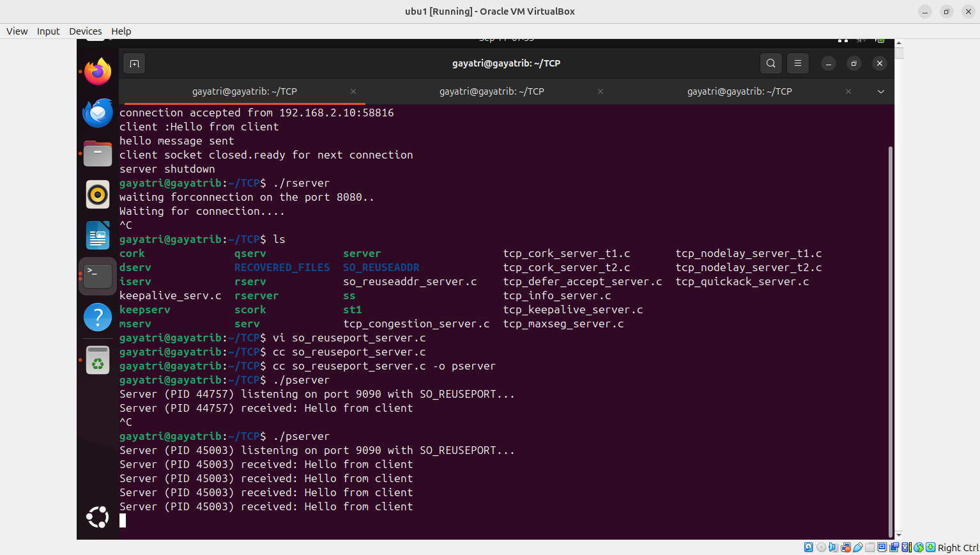Select the third terminal tab

point(739,91)
